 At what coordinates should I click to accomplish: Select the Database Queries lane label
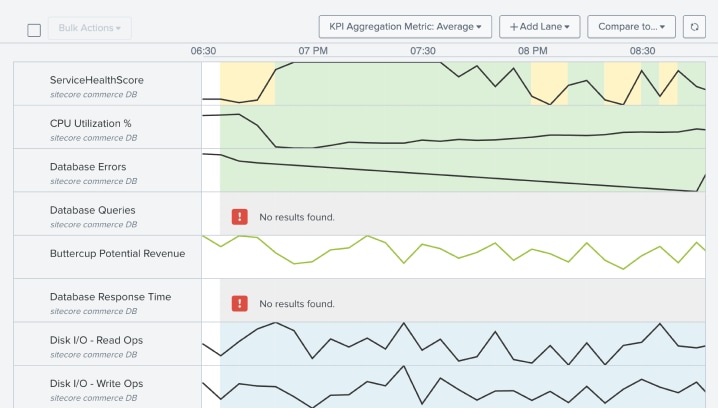tap(92, 210)
